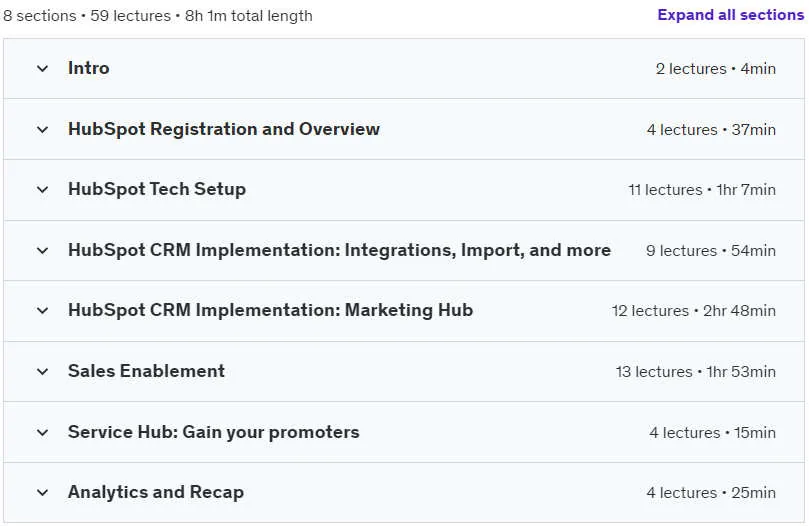Open the Analytics and Recap title
This screenshot has height=526, width=809.
tap(156, 492)
